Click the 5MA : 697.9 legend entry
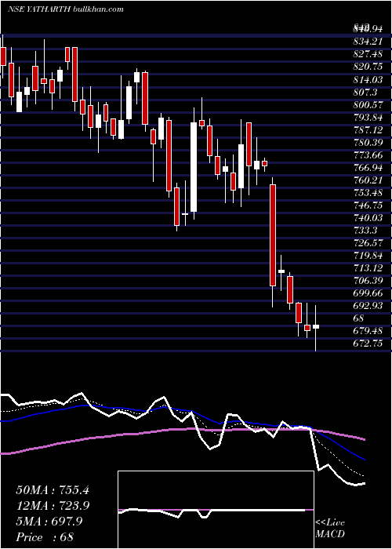This screenshot has width=392, height=549. (49, 522)
